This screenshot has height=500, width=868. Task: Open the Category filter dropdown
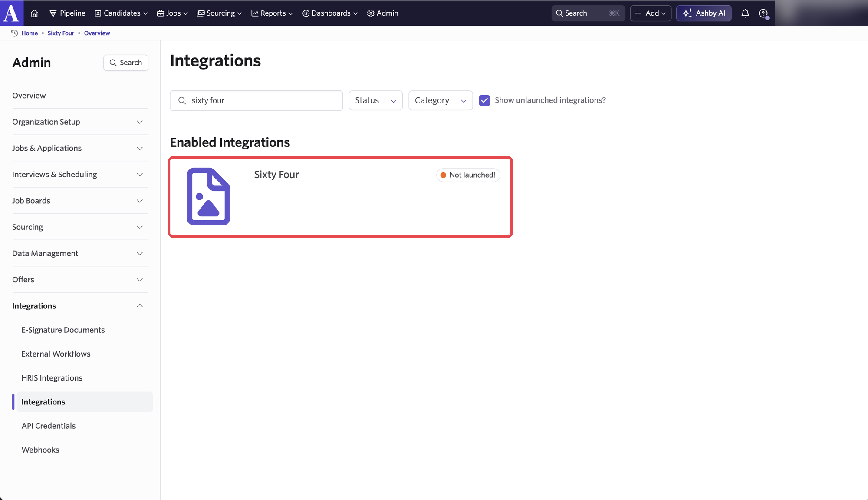[x=441, y=100]
